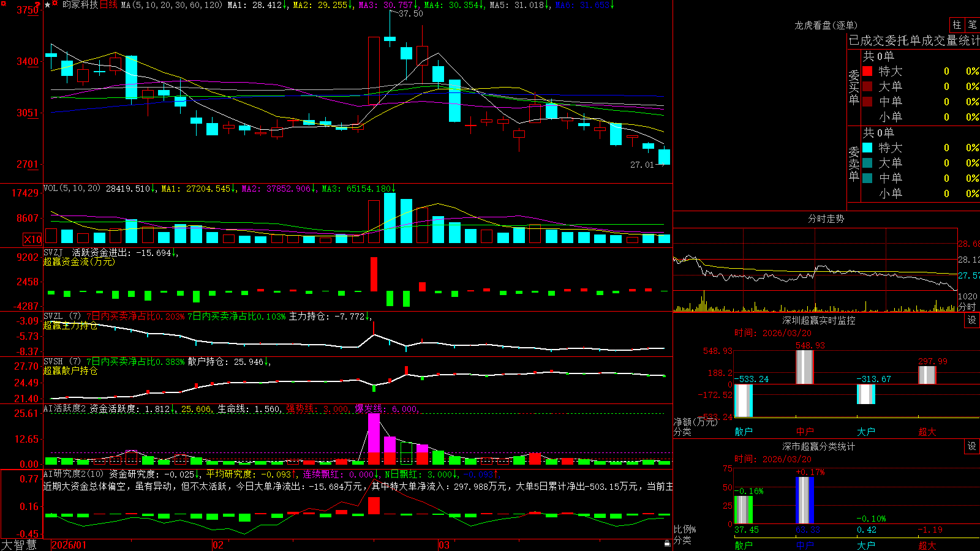
Task: Click the 2026/01 date on the time axis
Action: (x=69, y=545)
